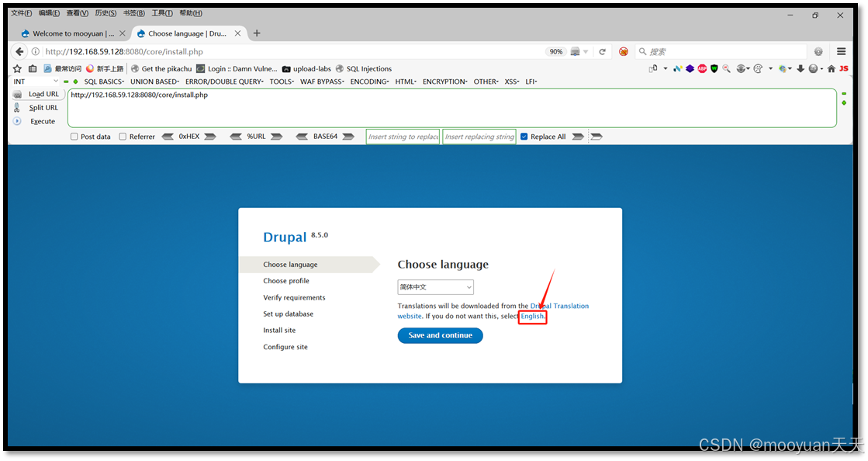This screenshot has width=868, height=461.
Task: Click the 0xHEX decode left arrow
Action: (168, 137)
